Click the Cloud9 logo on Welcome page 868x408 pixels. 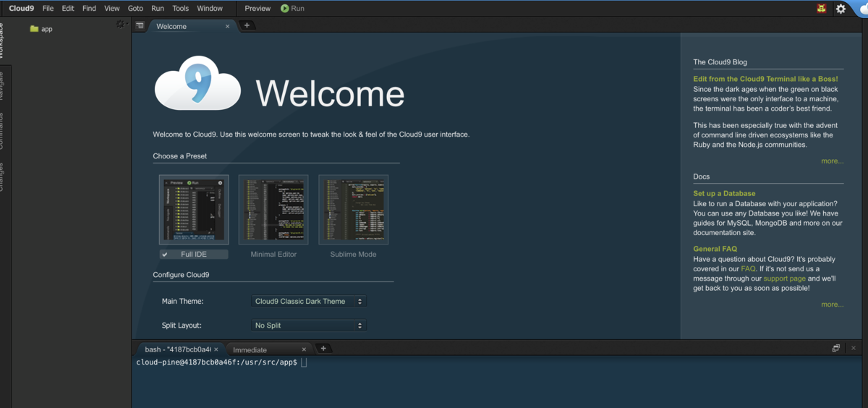[x=197, y=83]
